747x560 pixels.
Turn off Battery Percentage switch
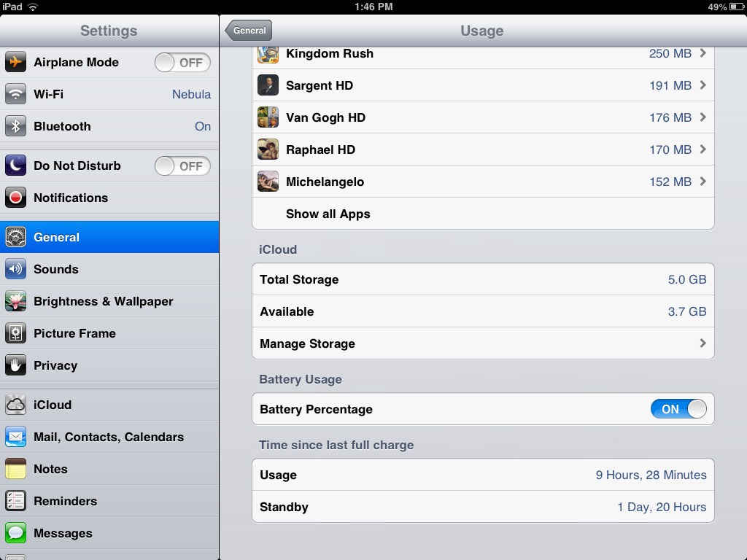[678, 409]
